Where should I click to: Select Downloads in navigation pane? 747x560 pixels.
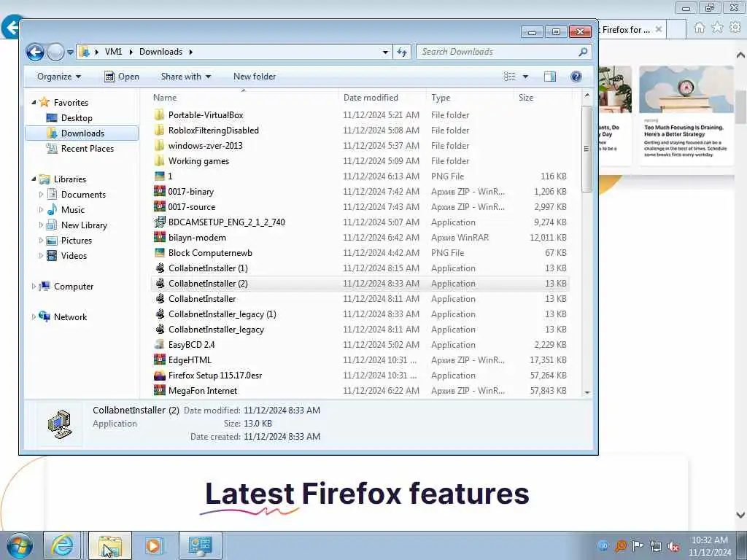pos(82,133)
